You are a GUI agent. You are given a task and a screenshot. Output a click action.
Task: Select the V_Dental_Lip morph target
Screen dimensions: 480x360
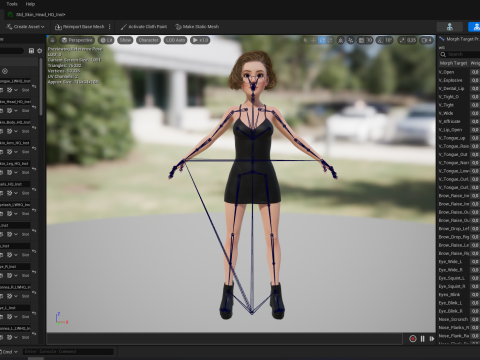[x=451, y=89]
